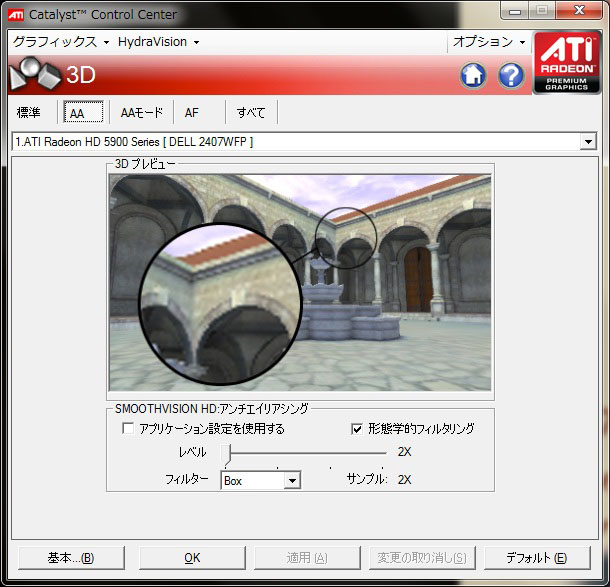This screenshot has height=587, width=610.
Task: Select the AA tab
Action: pos(83,113)
